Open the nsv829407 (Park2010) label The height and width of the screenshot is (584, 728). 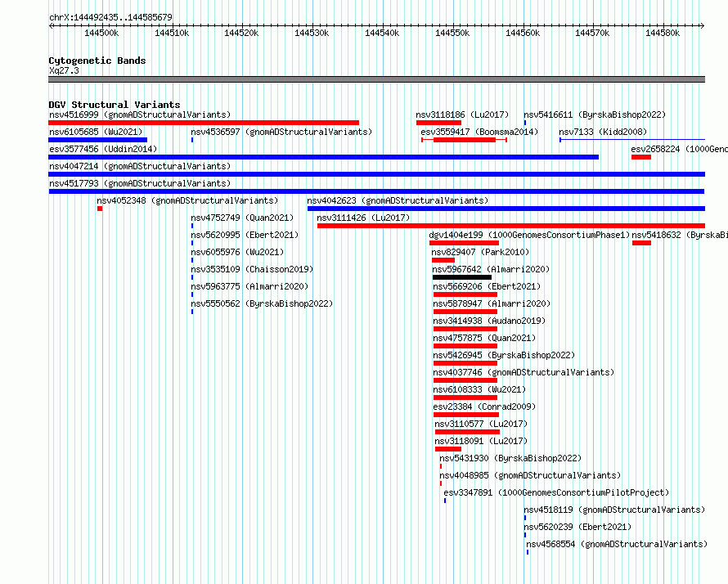[480, 252]
